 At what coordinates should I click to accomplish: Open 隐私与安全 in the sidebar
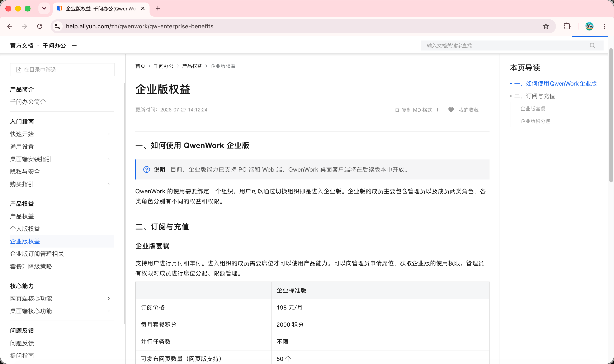(25, 171)
